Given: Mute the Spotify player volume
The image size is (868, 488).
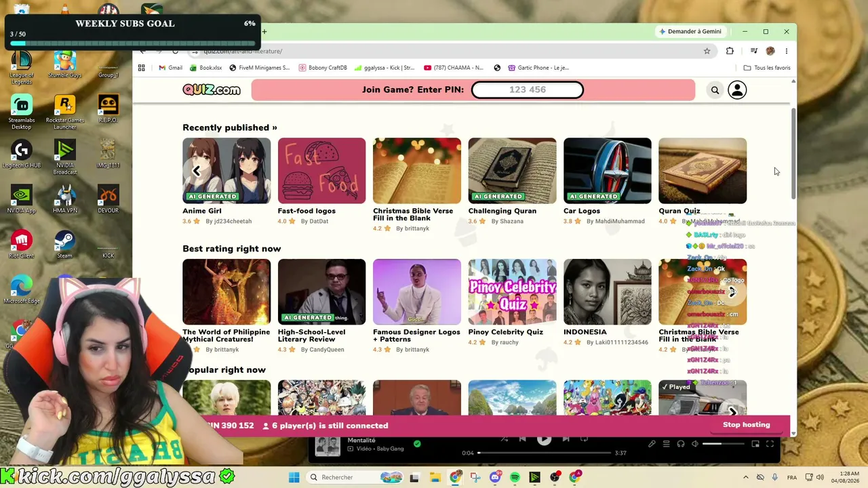Looking at the screenshot, I should pos(695,444).
